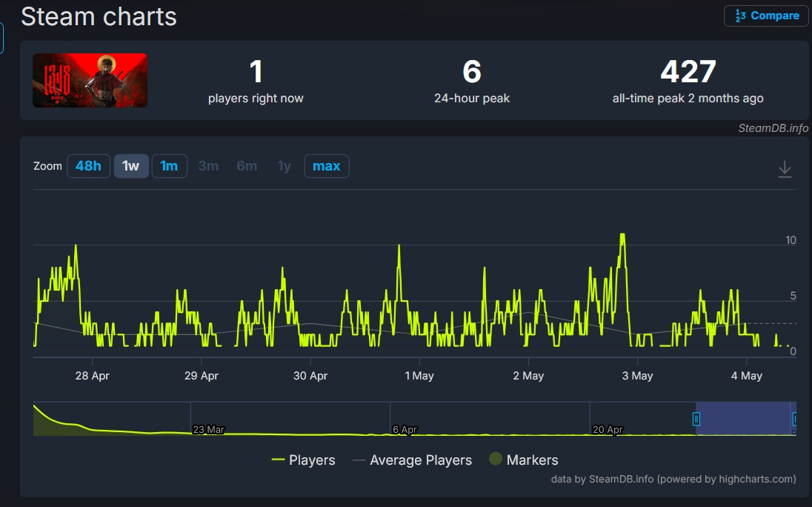
Task: Select the 1w zoom range
Action: coord(131,166)
